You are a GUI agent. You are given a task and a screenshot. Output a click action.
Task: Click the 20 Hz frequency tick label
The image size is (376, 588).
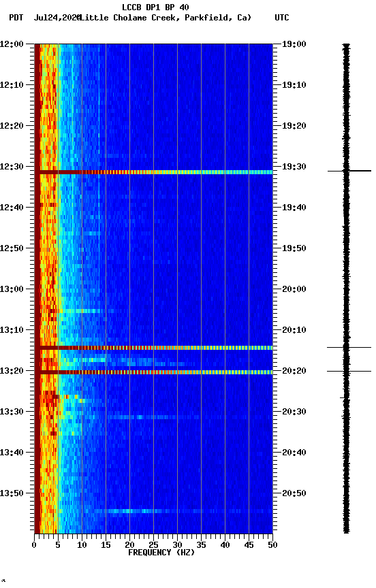coord(129,545)
